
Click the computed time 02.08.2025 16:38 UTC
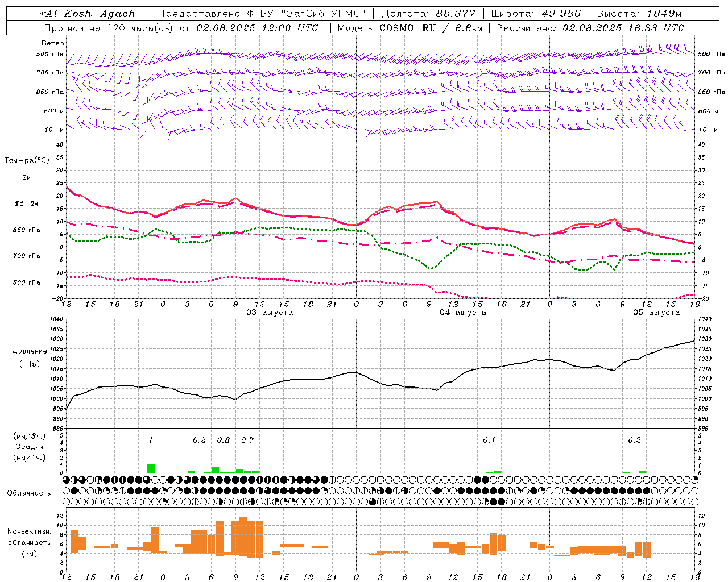(623, 28)
